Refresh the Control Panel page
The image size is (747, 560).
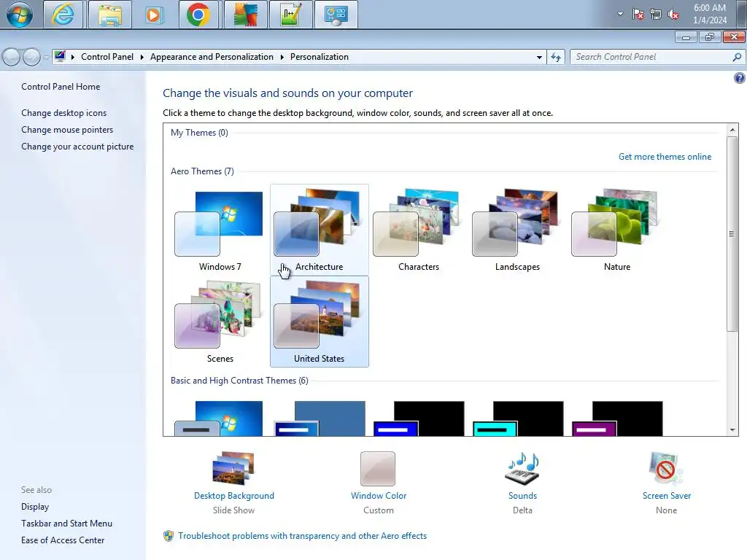click(555, 57)
